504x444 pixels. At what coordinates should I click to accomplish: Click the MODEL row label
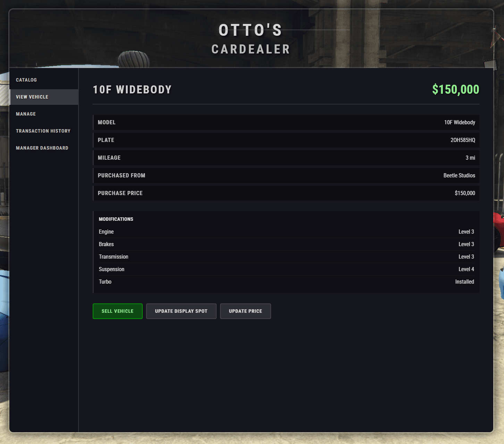pos(107,122)
